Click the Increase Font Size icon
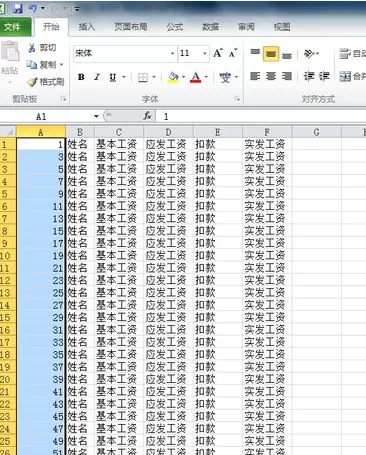Screen dimensions: 366x455 (x=218, y=53)
